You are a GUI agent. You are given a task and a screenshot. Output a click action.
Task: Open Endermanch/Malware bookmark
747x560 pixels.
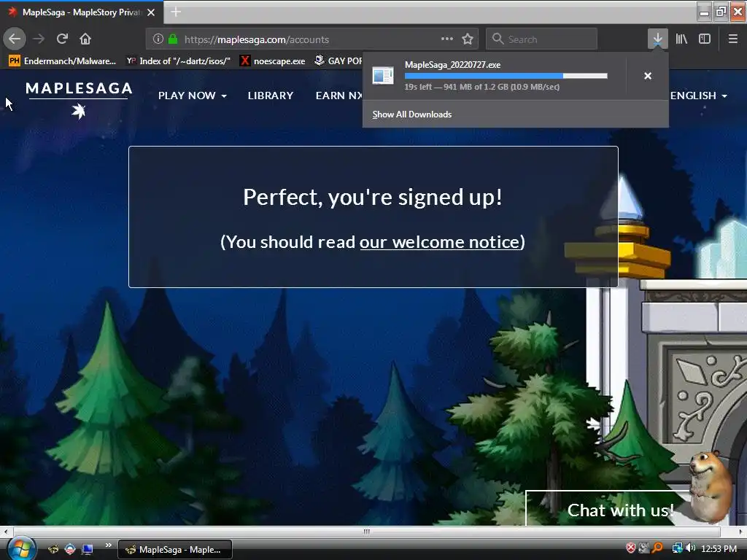point(63,61)
